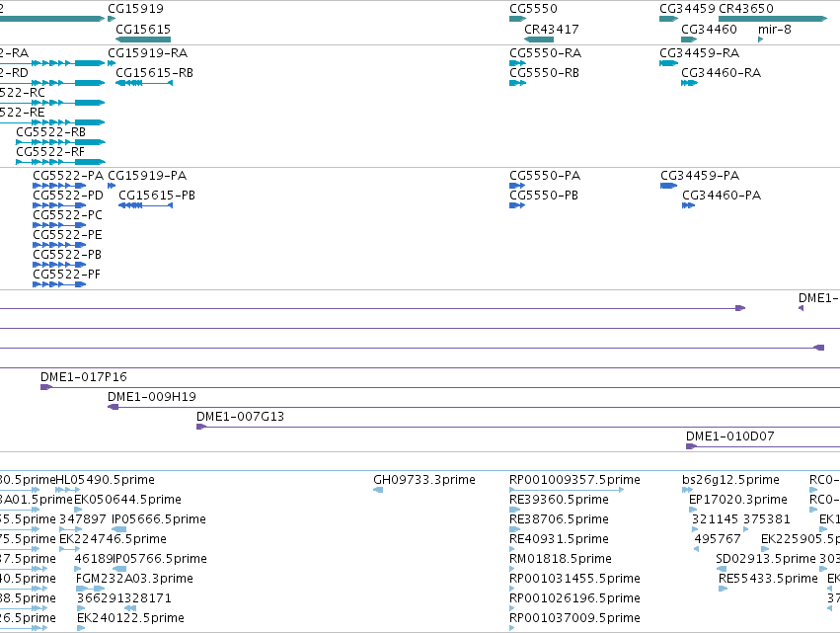Click EST EK224746.5prime
Image resolution: width=840 pixels, height=633 pixels.
click(113, 540)
